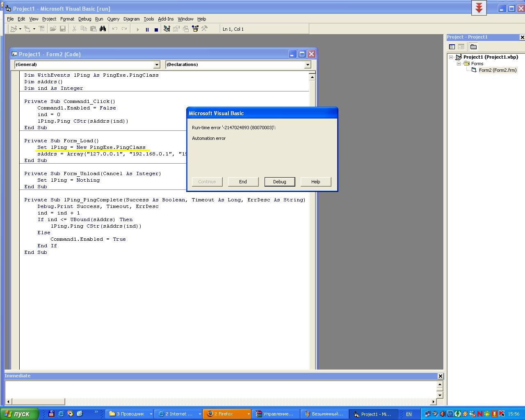This screenshot has height=420, width=525.
Task: Click Help button in error dialog
Action: click(316, 182)
